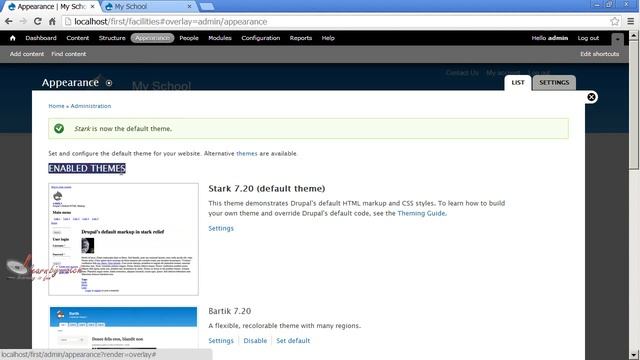640x360 pixels.
Task: Click the browser home icon
Action: 52,21
